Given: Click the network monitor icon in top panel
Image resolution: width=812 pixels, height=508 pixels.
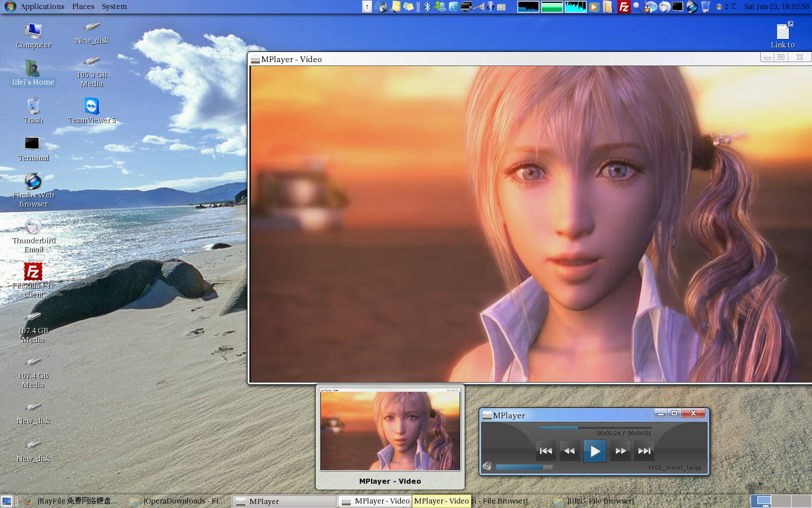Looking at the screenshot, I should tap(466, 7).
